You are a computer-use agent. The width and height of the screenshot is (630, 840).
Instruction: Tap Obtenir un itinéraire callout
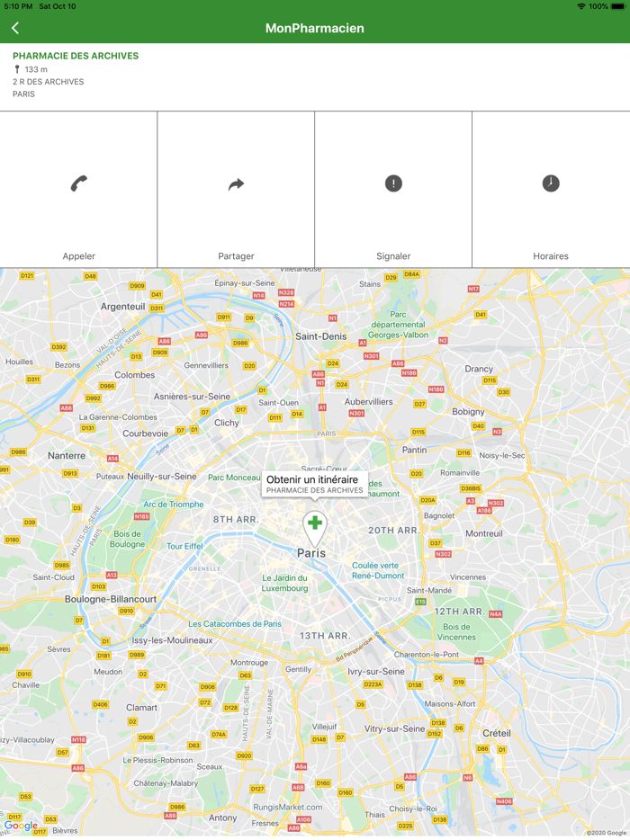315,484
